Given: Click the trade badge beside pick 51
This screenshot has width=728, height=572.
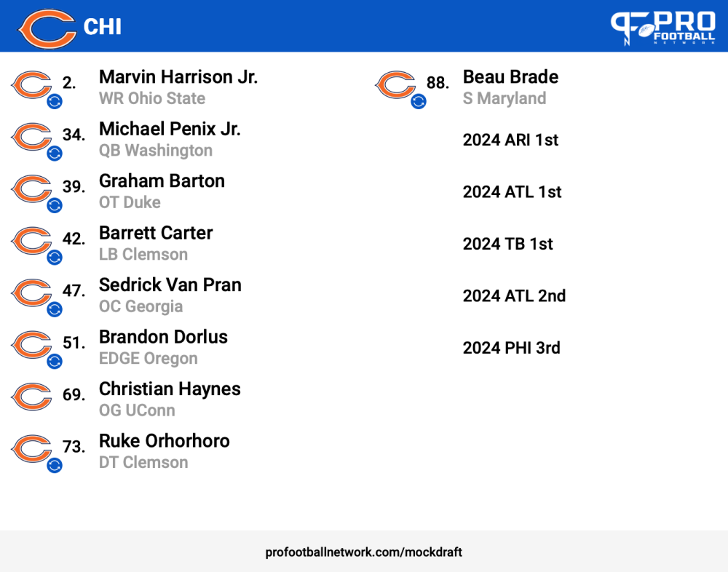Looking at the screenshot, I should pos(55,361).
